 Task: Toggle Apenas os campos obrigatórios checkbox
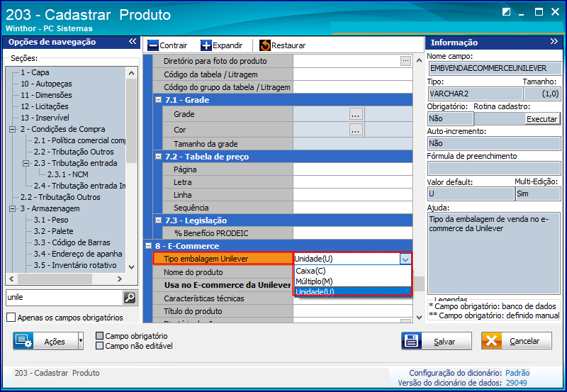(11, 318)
